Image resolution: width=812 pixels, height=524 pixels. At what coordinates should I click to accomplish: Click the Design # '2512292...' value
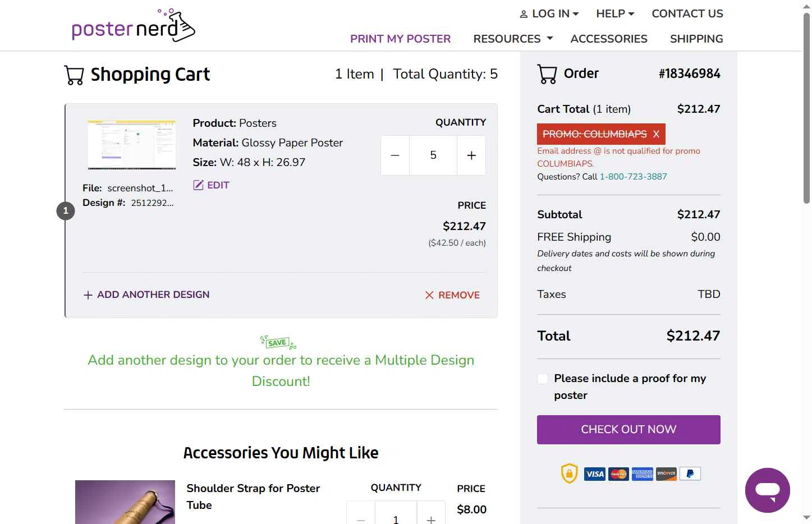[153, 203]
